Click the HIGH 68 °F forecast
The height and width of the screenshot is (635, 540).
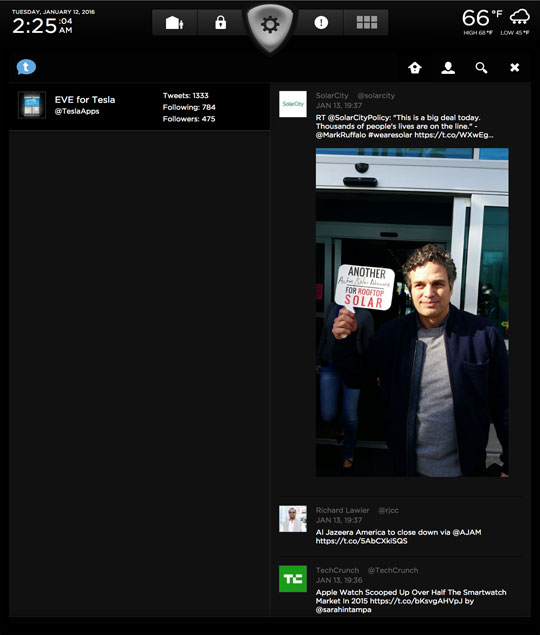pos(478,33)
